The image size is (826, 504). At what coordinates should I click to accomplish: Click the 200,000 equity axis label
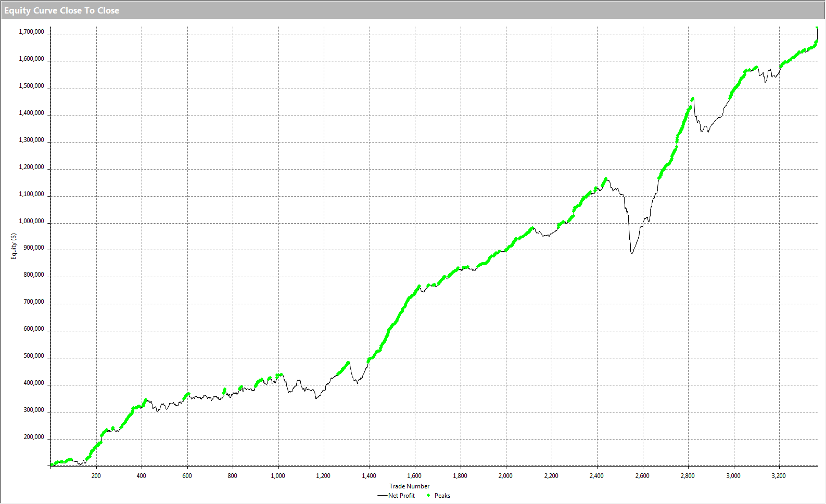click(x=34, y=437)
